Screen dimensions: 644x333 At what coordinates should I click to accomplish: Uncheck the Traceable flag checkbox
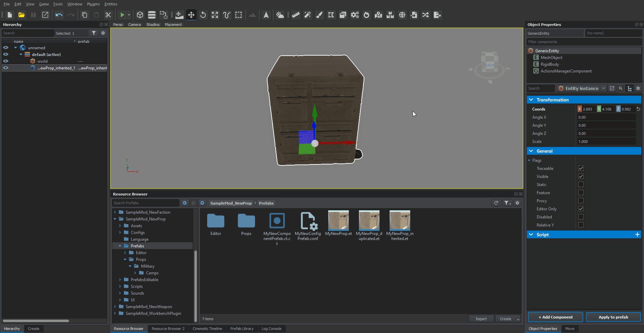(x=581, y=169)
